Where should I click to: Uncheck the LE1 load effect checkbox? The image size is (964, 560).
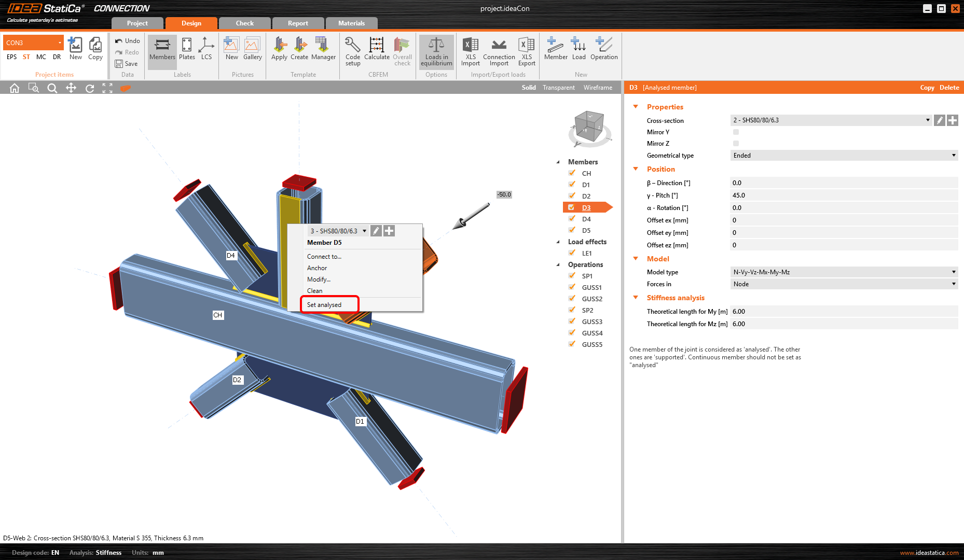point(572,253)
